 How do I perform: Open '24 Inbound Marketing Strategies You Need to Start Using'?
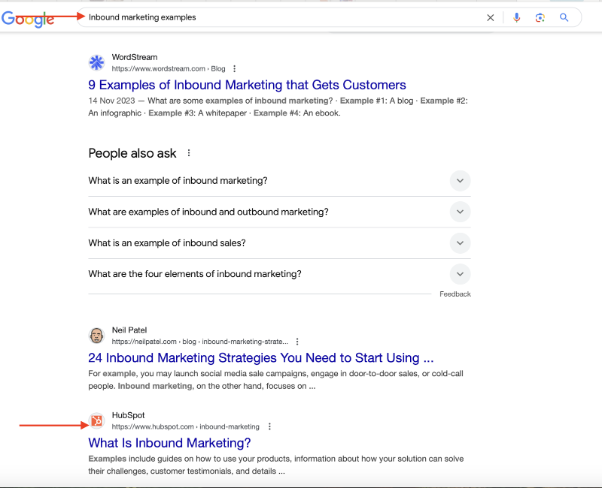coord(261,358)
